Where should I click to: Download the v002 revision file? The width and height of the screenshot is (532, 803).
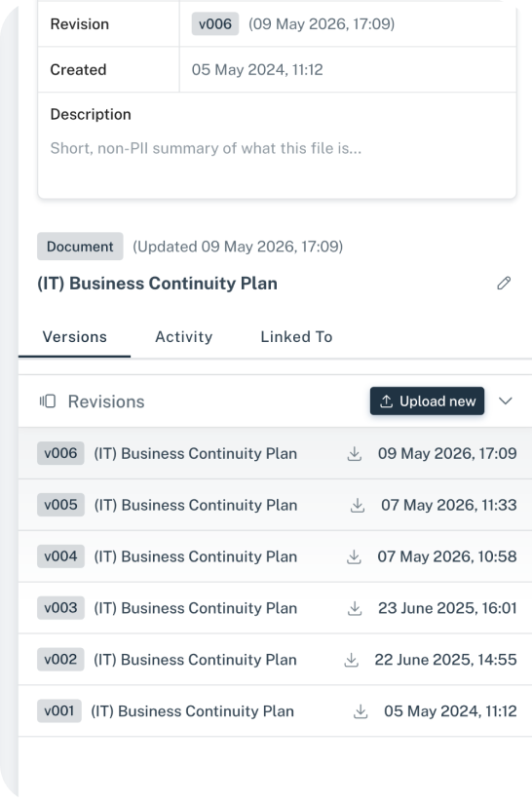[x=351, y=660]
